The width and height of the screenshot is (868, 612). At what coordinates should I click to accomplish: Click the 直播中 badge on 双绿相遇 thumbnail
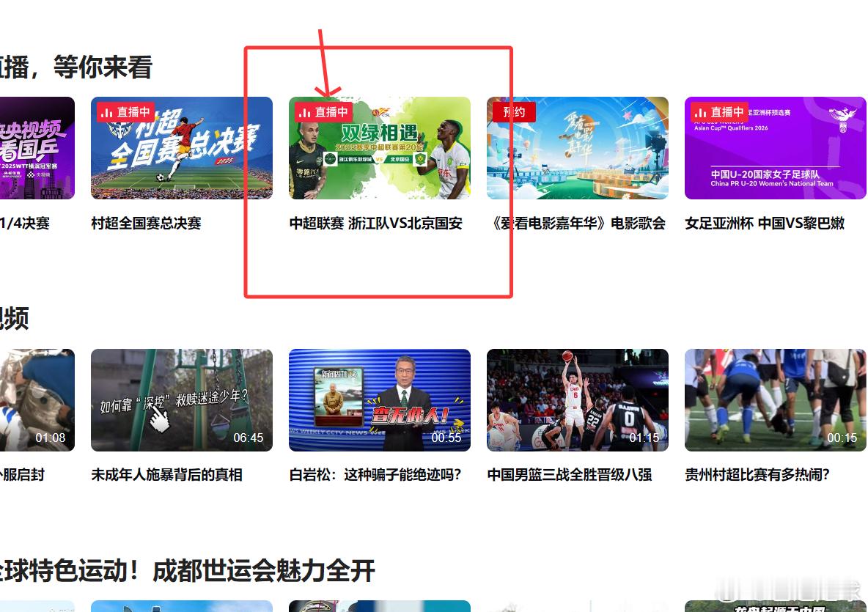(x=323, y=112)
